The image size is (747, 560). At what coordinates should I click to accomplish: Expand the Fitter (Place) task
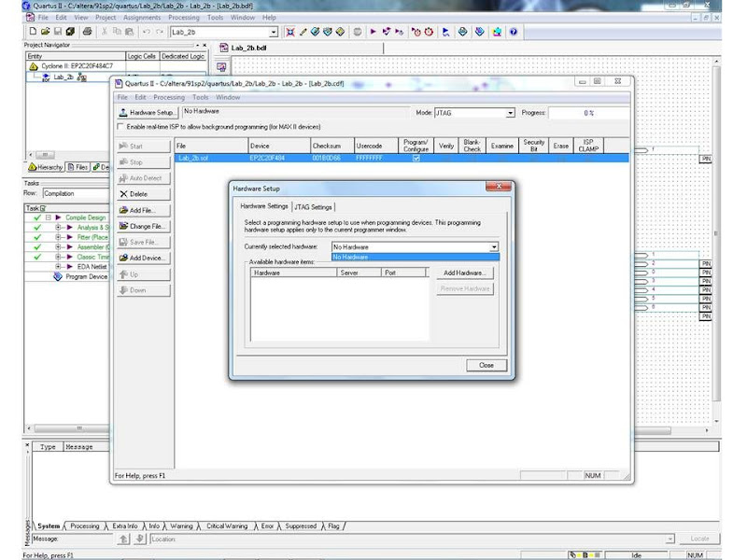(x=58, y=237)
